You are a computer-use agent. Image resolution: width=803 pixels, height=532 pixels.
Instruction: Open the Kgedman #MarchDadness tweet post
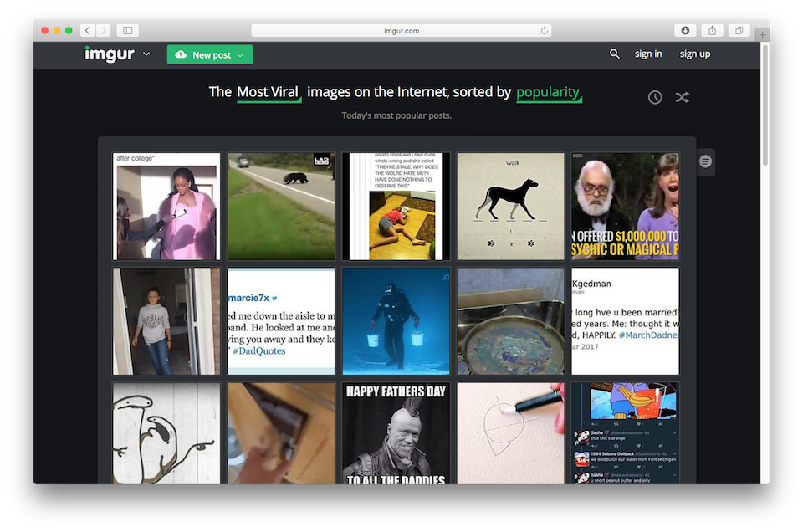pos(626,321)
